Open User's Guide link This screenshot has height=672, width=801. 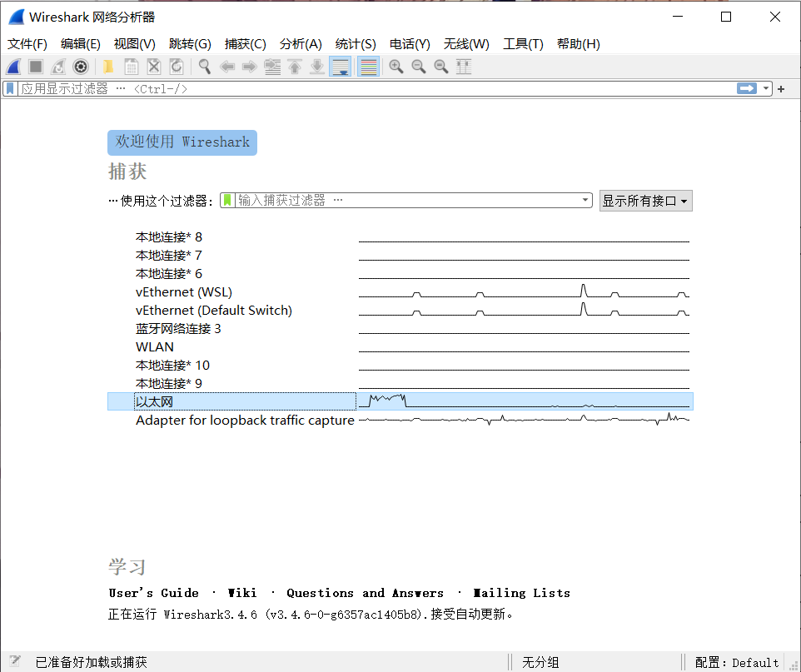(154, 593)
